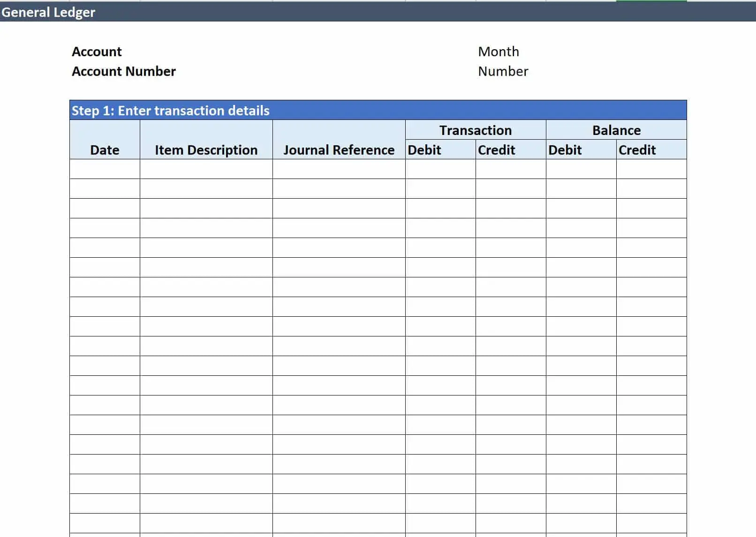Click the Account Number label
This screenshot has height=537, width=756.
click(123, 71)
